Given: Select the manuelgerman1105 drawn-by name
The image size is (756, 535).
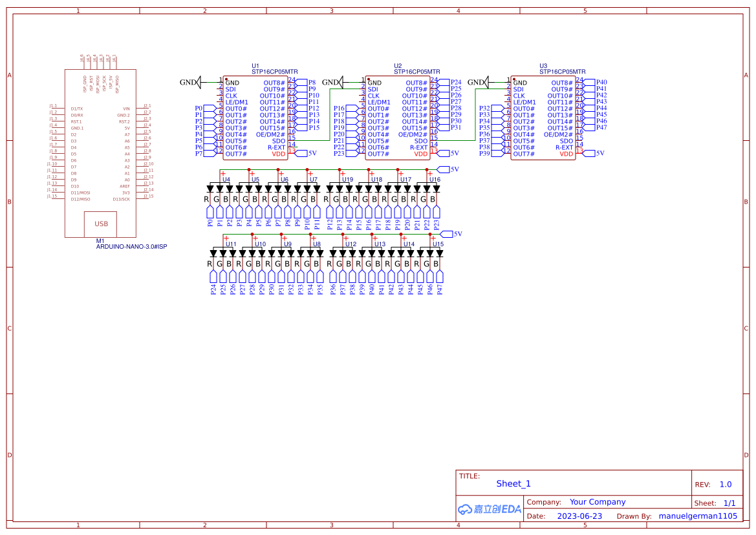Looking at the screenshot, I should click(697, 516).
